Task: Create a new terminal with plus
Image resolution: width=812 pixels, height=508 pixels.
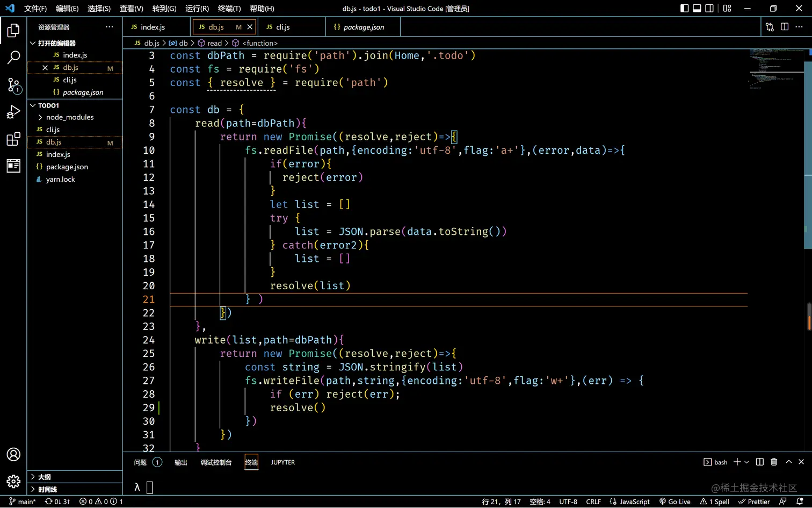Action: pyautogui.click(x=737, y=462)
